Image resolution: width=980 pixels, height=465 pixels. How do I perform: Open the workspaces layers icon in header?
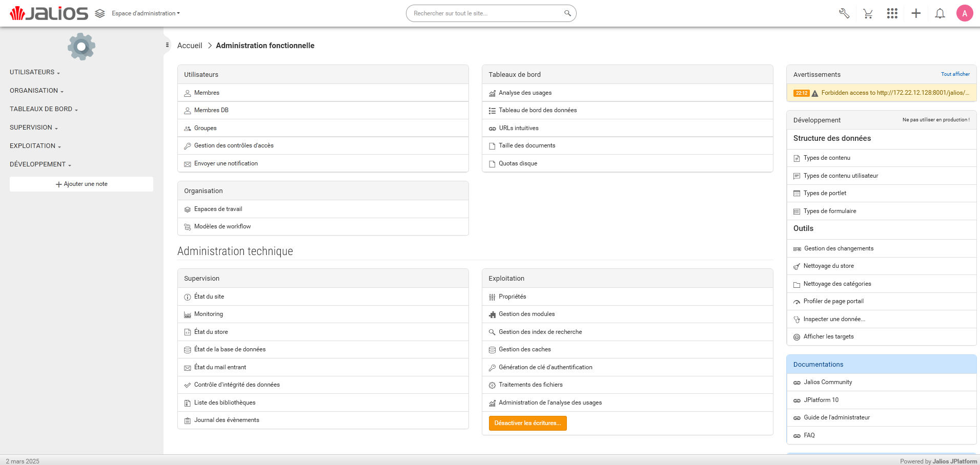pos(100,13)
